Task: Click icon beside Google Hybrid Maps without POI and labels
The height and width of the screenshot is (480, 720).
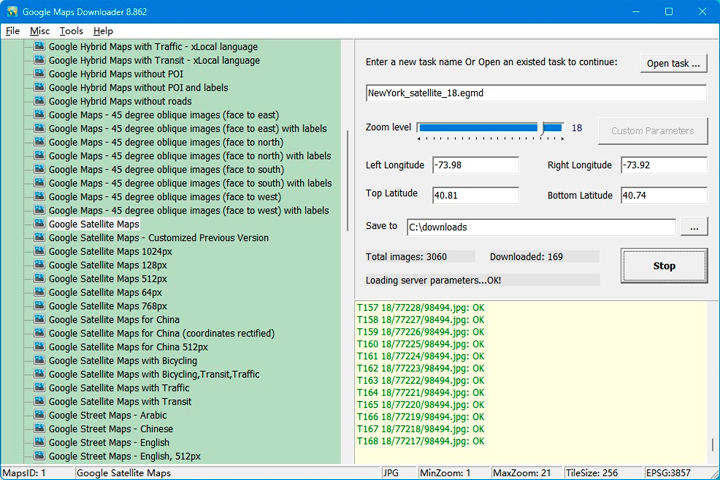Action: 39,87
